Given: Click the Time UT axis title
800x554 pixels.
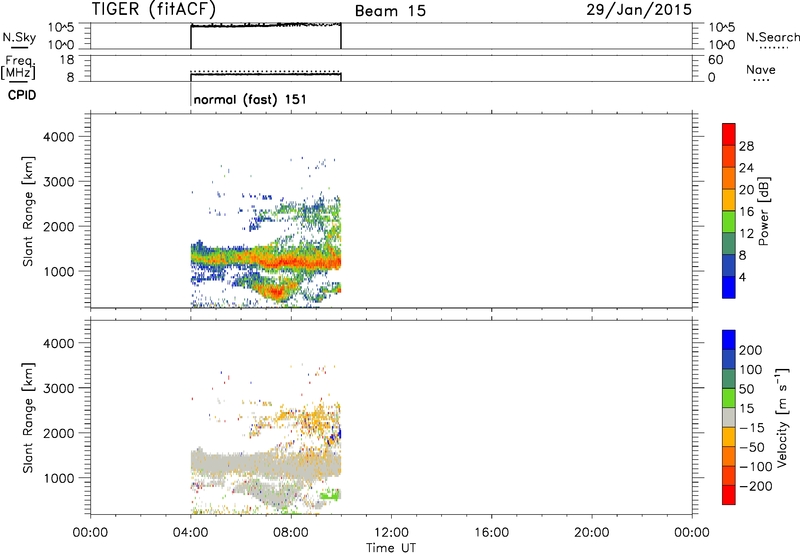Looking at the screenshot, I should (x=391, y=548).
